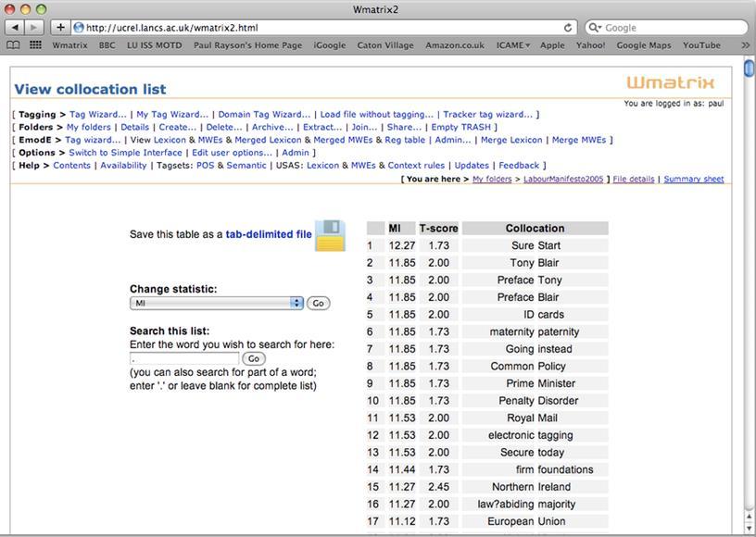Click the Summary sheet link

[694, 179]
